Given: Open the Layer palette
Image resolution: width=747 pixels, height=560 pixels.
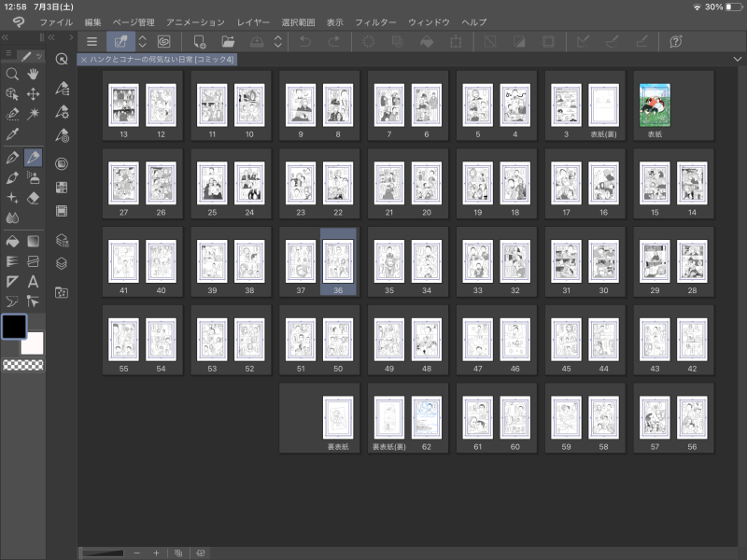Looking at the screenshot, I should [62, 263].
